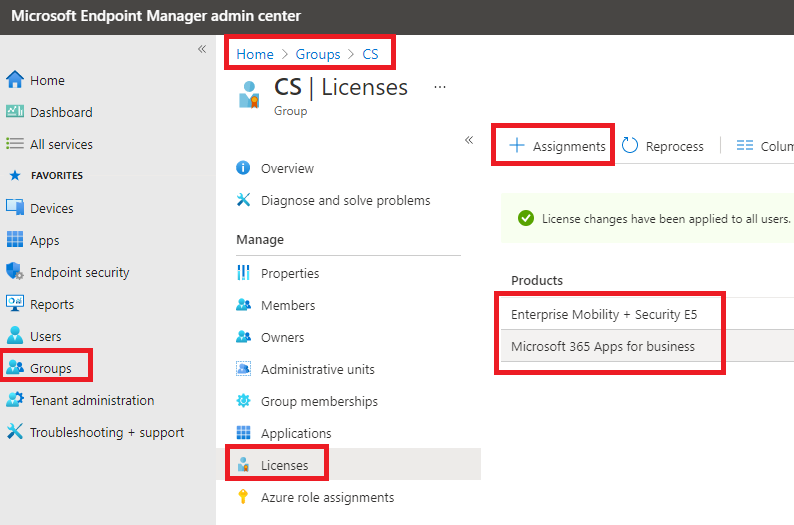Viewport: 794px width, 525px height.
Task: Click the CS breadcrumb link
Action: 370,54
